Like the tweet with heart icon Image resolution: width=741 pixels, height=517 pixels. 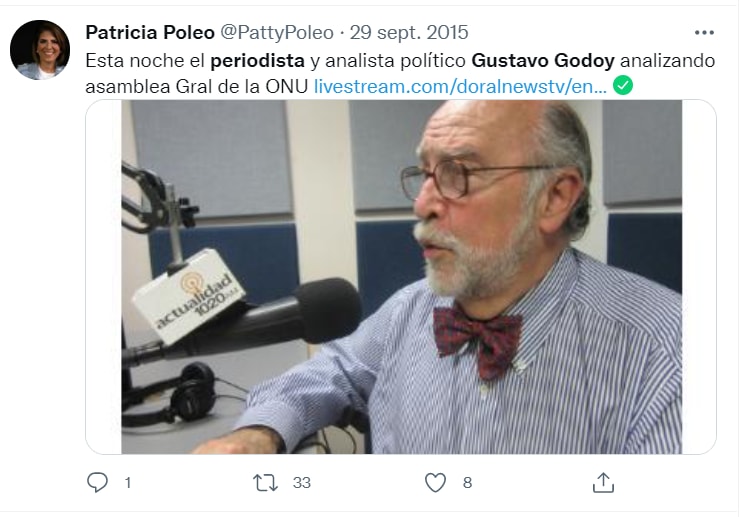pyautogui.click(x=435, y=483)
